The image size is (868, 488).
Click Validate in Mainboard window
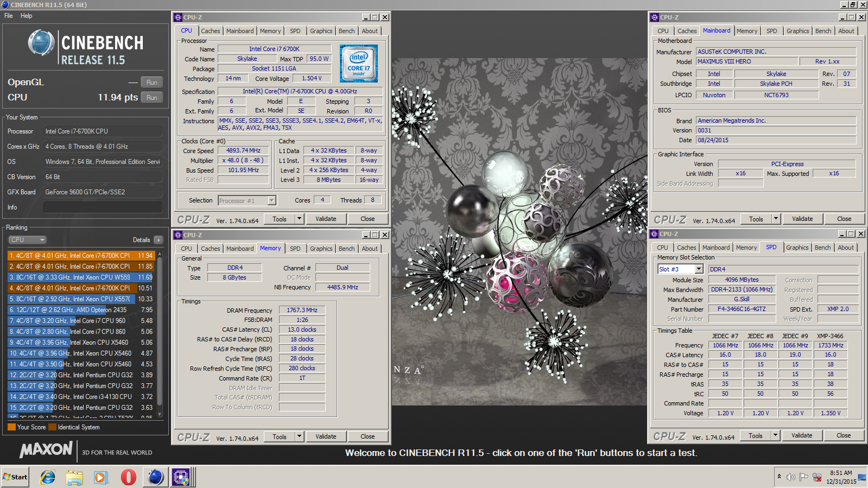coord(802,219)
